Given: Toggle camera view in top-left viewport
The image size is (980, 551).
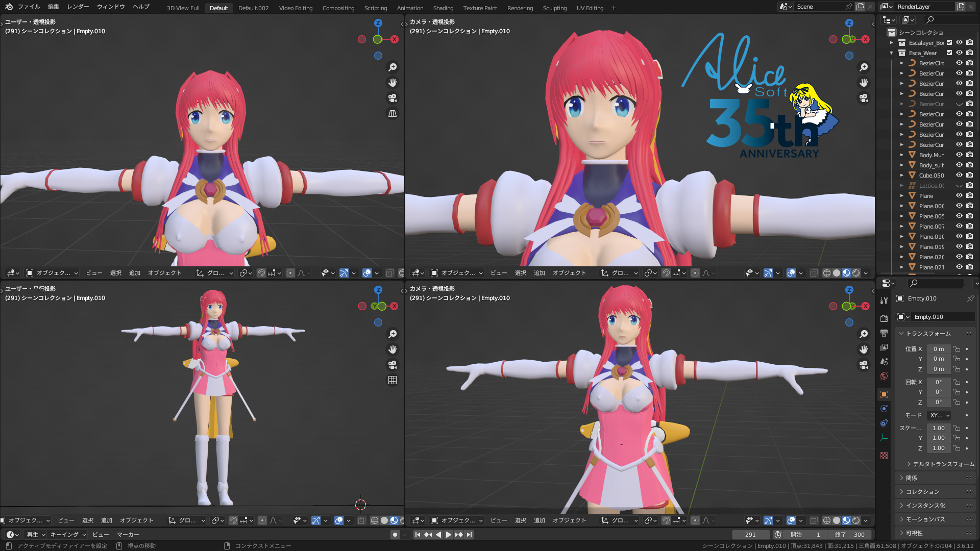Looking at the screenshot, I should coord(393,98).
